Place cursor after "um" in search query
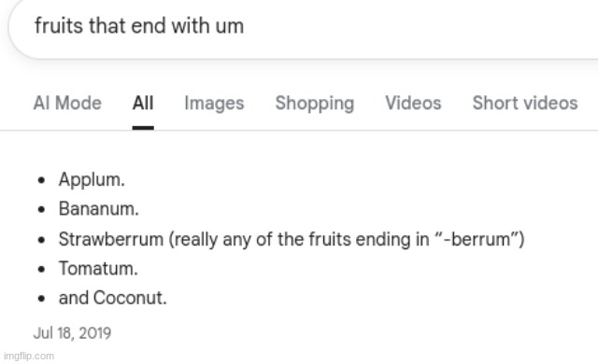Screen dimensions: 598x364 [244, 26]
